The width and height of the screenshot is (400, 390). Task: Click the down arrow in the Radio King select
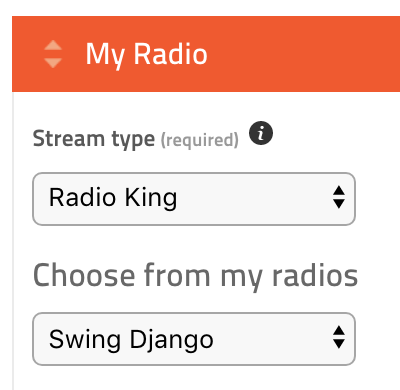[x=339, y=204]
